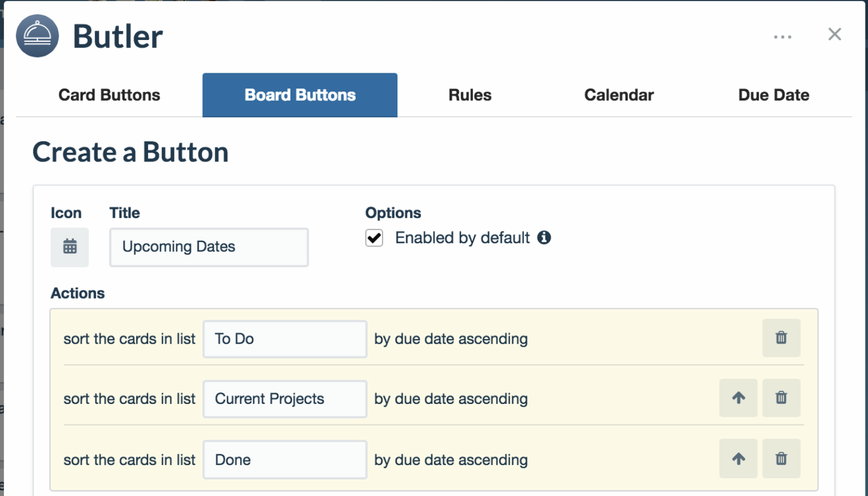Delete the To Do sort action
Image resolution: width=868 pixels, height=496 pixels.
pyautogui.click(x=781, y=338)
